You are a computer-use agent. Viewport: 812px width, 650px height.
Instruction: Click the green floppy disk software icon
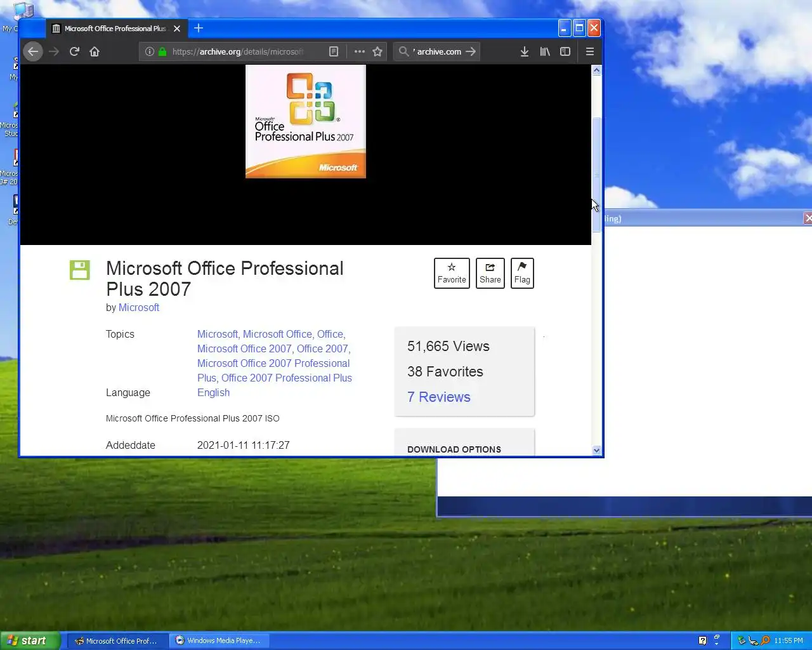79,270
